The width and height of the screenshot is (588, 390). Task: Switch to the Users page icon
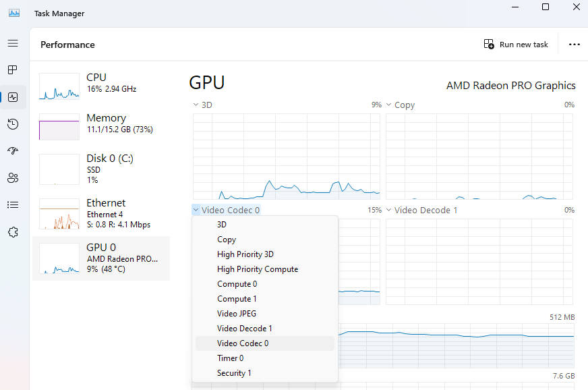pyautogui.click(x=13, y=178)
